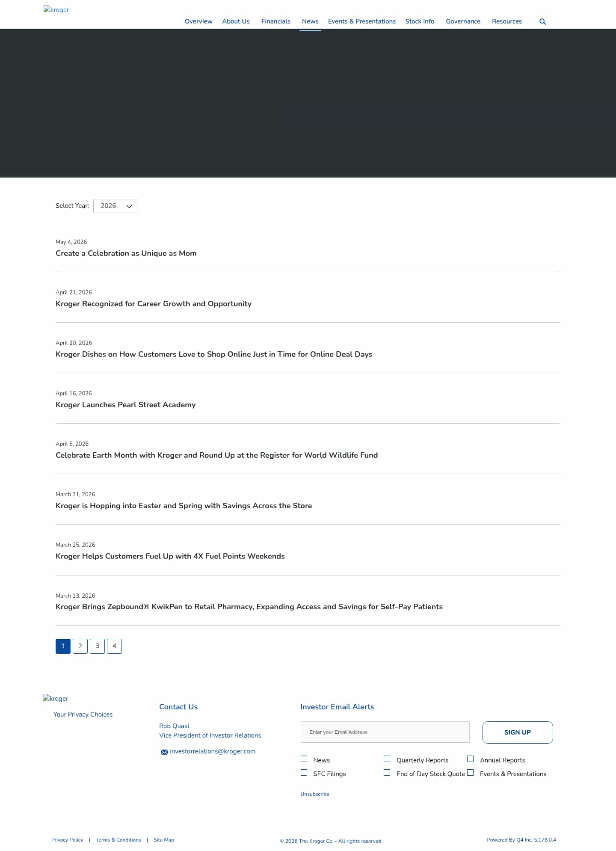Image resolution: width=616 pixels, height=851 pixels.
Task: Select the News nav tab
Action: tap(310, 21)
